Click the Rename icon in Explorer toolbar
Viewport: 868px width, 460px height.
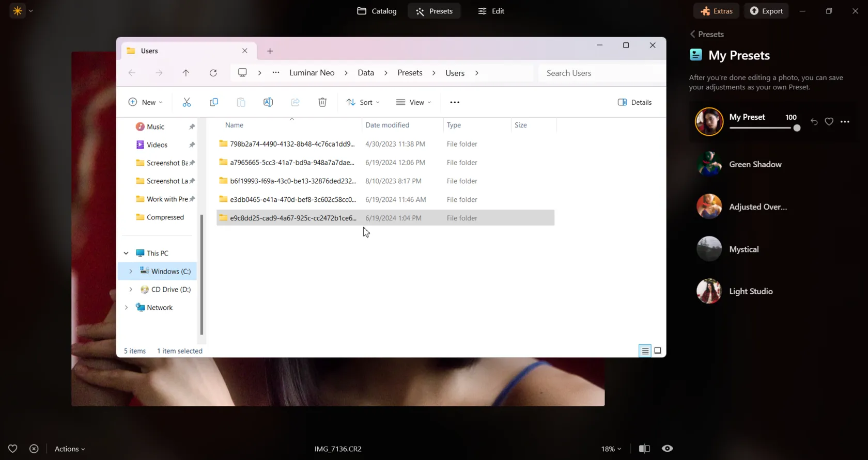pyautogui.click(x=268, y=102)
